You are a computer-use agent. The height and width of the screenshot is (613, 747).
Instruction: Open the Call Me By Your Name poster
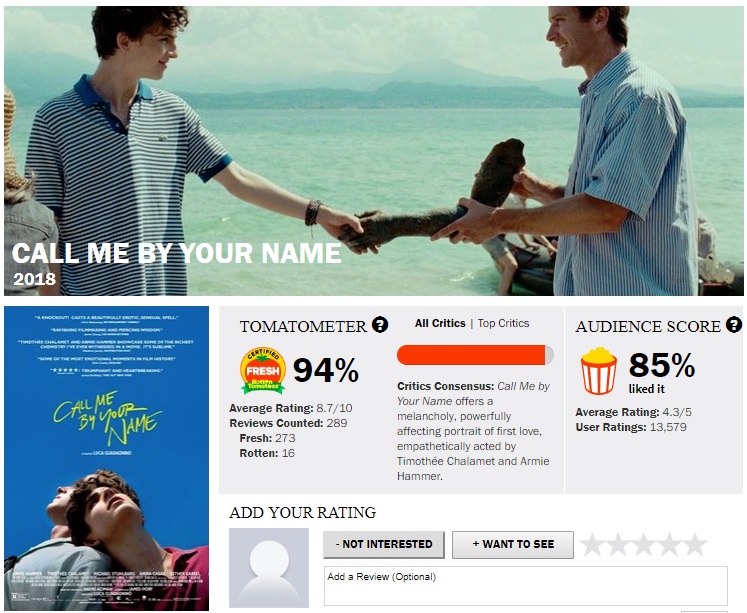(x=106, y=458)
